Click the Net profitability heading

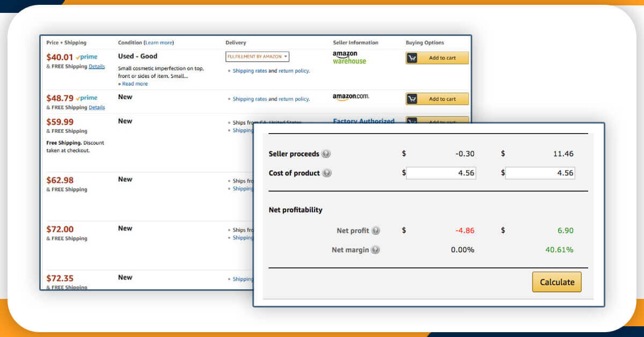[x=296, y=210]
